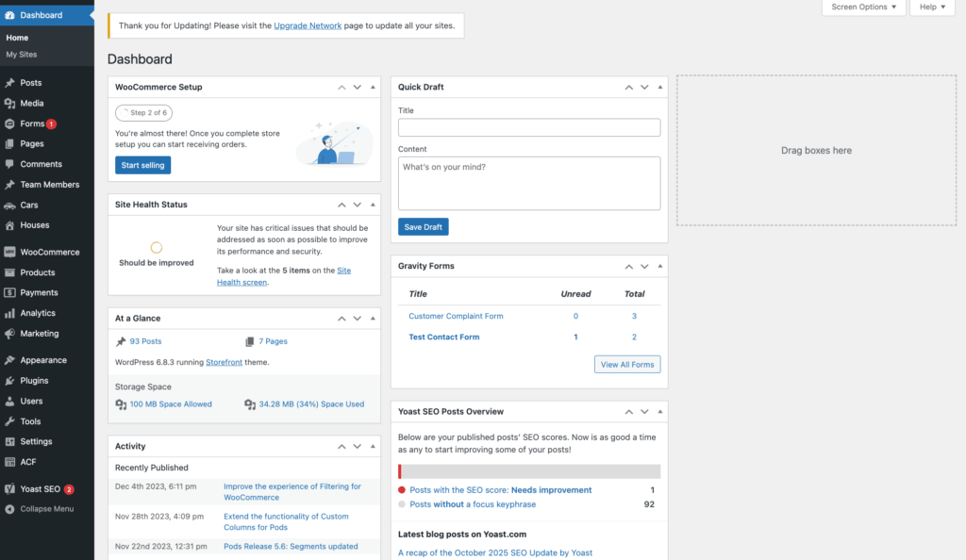Screen dimensions: 966x560
Task: Open the Upgrade Network link
Action: pos(308,25)
